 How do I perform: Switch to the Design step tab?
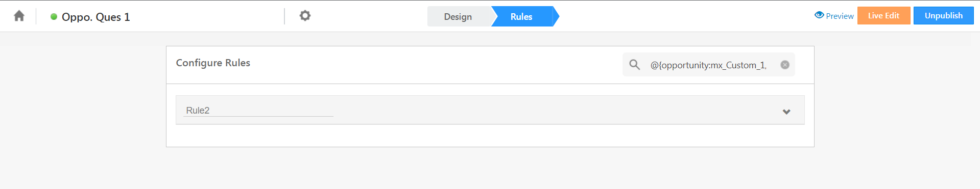click(458, 16)
